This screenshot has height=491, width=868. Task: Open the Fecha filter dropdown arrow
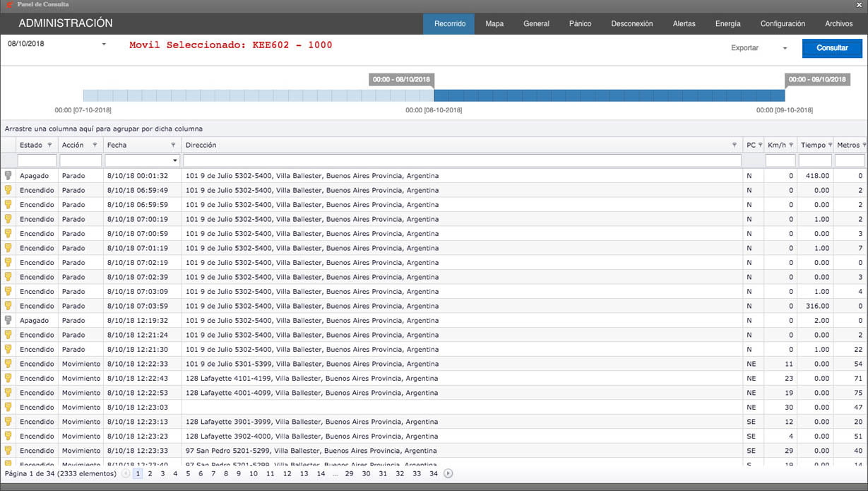175,160
